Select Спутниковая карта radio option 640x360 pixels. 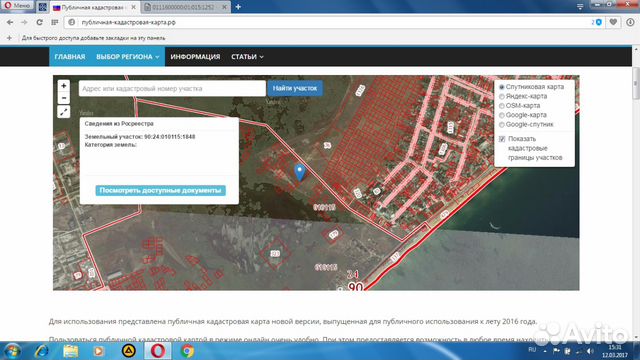[502, 87]
